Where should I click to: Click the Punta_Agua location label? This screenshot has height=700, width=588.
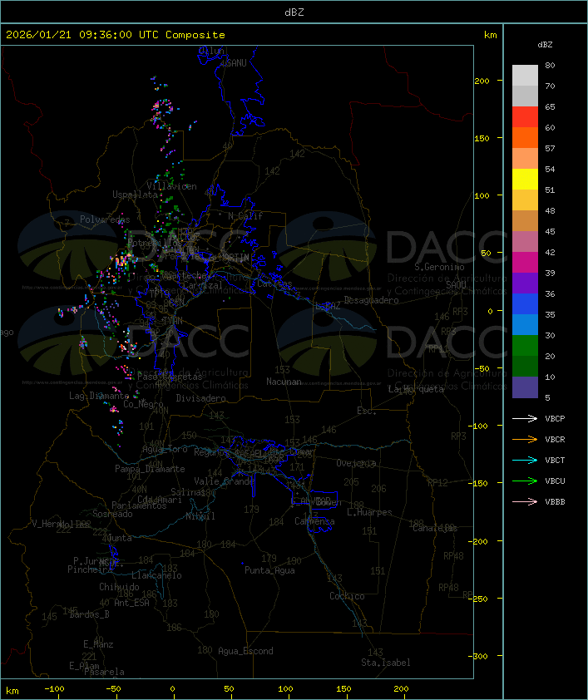click(x=269, y=570)
